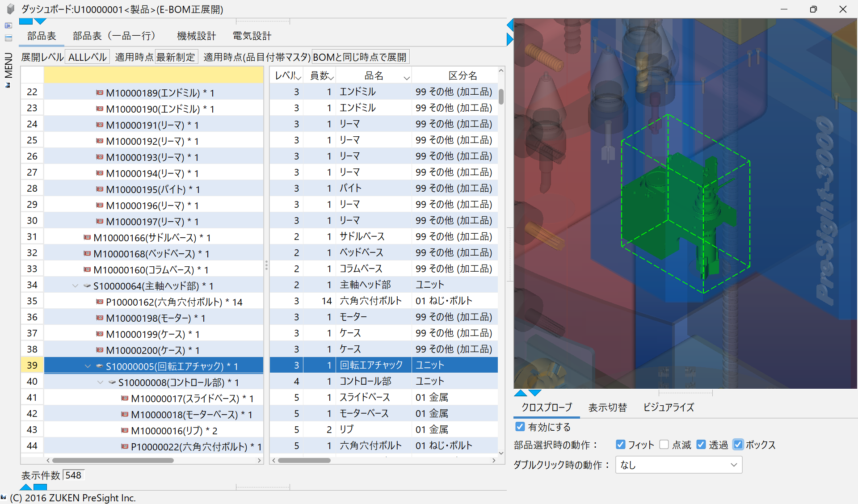Click the part icon beside M10000160(コラムベース)

[x=87, y=269]
